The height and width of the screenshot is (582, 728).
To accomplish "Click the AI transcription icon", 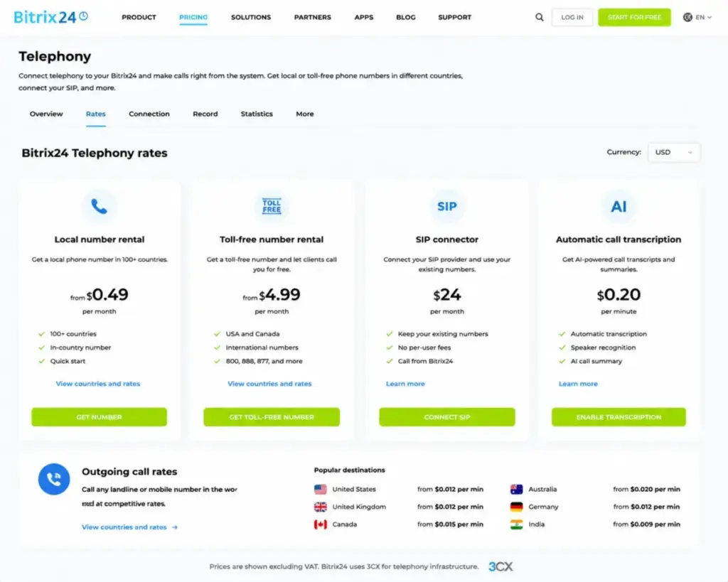I will (619, 206).
